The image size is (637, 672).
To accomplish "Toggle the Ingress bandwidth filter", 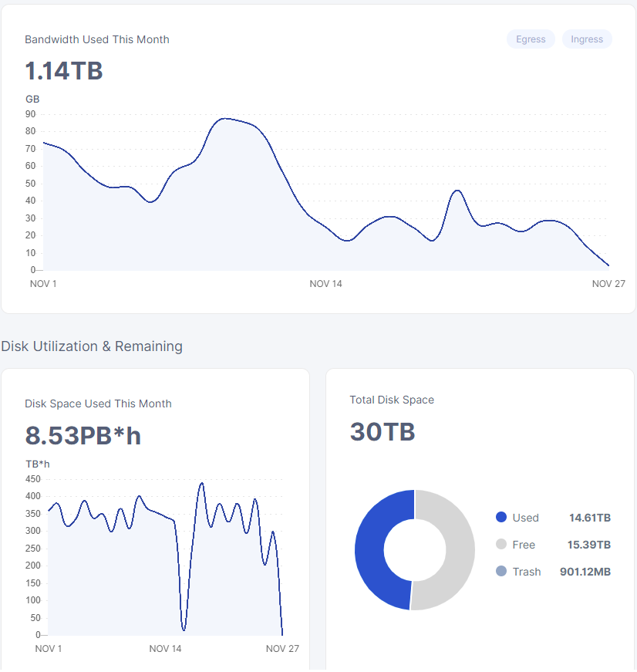I will 587,39.
